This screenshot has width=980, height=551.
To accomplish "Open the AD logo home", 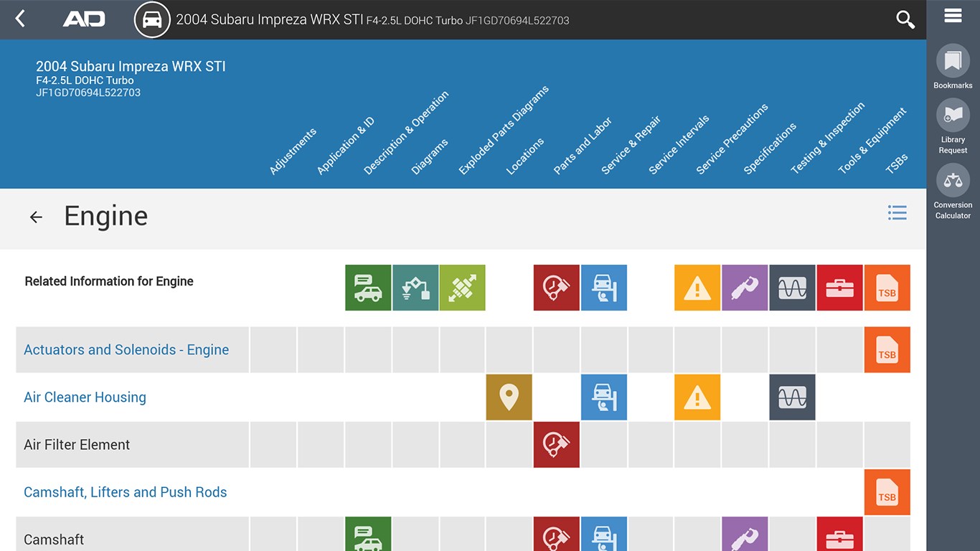I will [84, 19].
